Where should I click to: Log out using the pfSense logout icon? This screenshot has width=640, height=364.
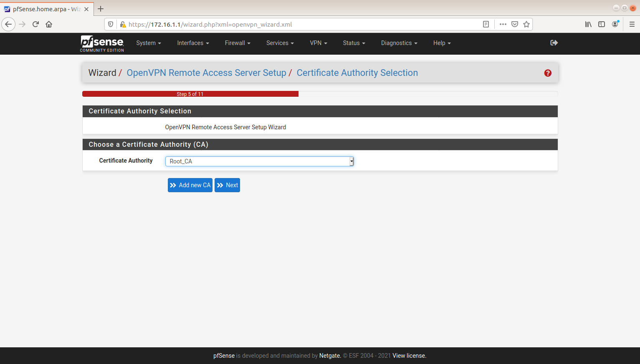(554, 43)
